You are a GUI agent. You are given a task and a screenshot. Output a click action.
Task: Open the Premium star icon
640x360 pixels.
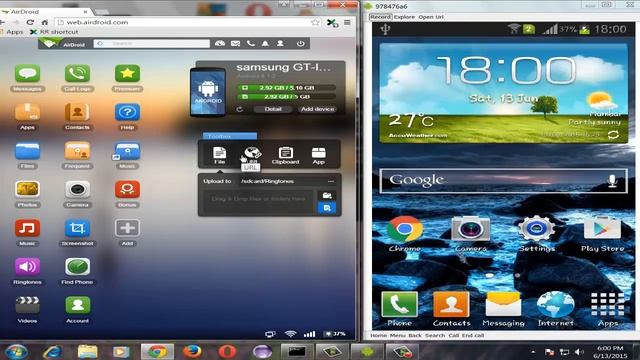(x=127, y=74)
